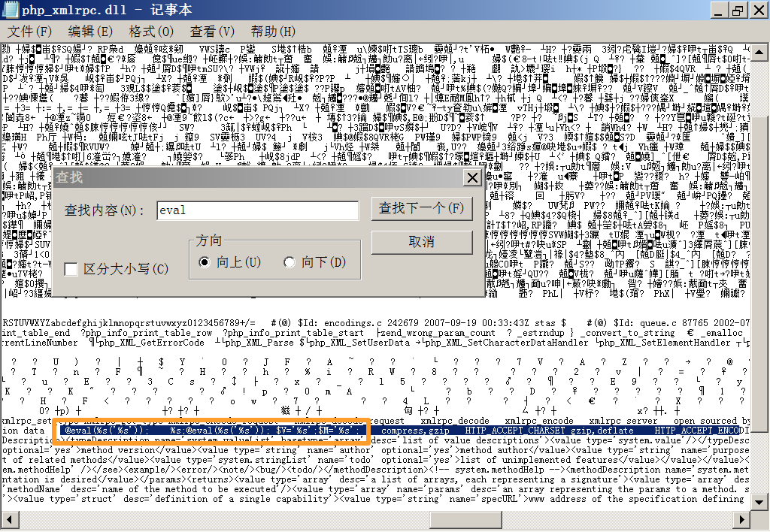The image size is (770, 532).
Task: Close the 查找 dialog with its X button
Action: pos(471,177)
